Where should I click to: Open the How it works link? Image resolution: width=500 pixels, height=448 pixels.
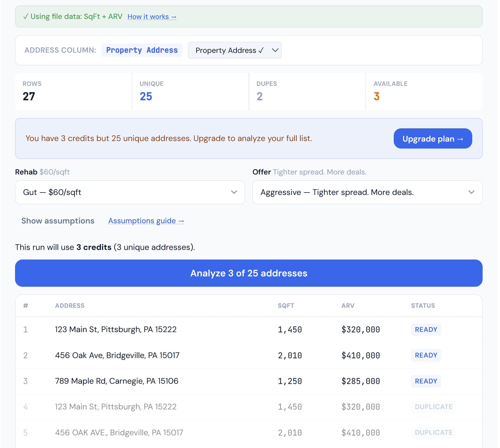[x=152, y=16]
